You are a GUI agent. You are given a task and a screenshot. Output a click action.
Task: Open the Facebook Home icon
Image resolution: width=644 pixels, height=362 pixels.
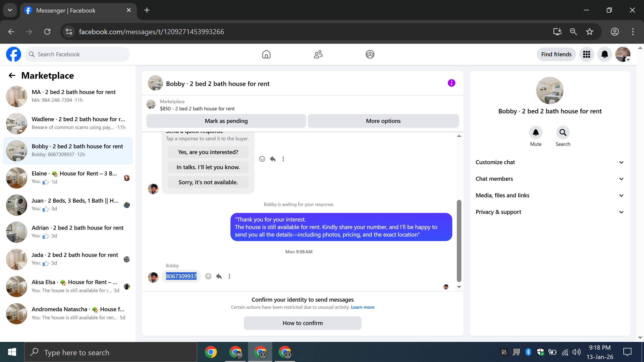click(266, 54)
